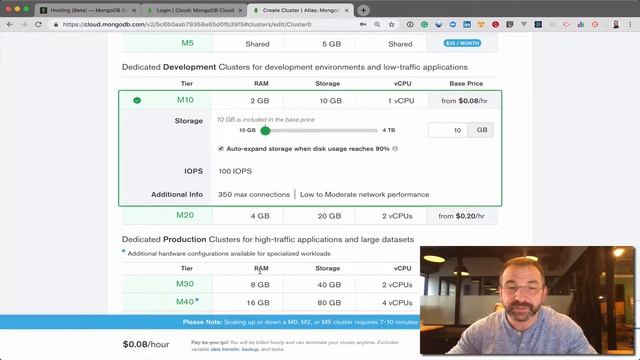Click '100 IOPS' value
The width and height of the screenshot is (640, 360).
(x=235, y=171)
